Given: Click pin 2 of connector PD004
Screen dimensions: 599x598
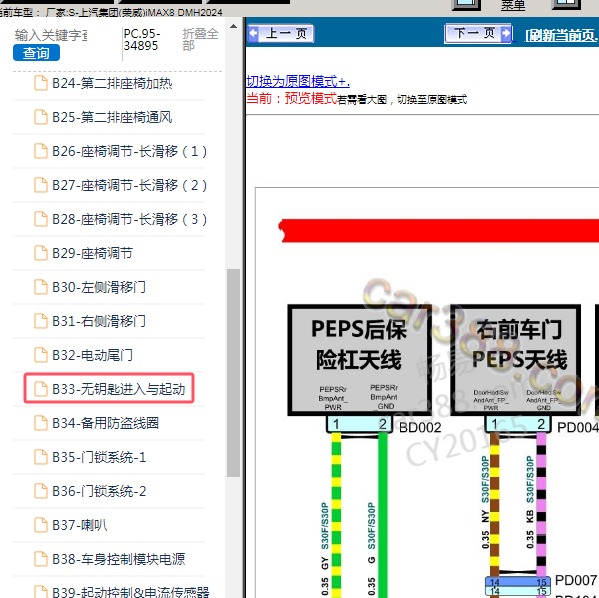Looking at the screenshot, I should tap(541, 424).
